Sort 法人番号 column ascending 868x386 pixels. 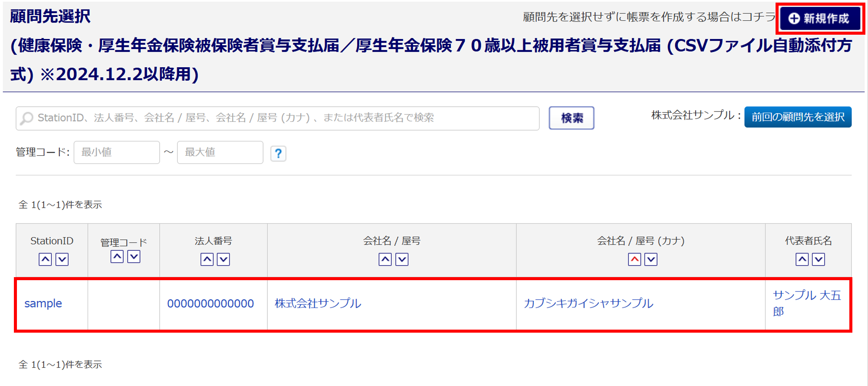[207, 259]
